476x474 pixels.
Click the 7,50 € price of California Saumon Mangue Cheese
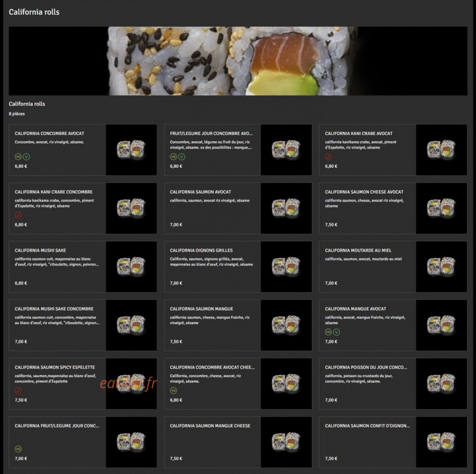point(176,459)
